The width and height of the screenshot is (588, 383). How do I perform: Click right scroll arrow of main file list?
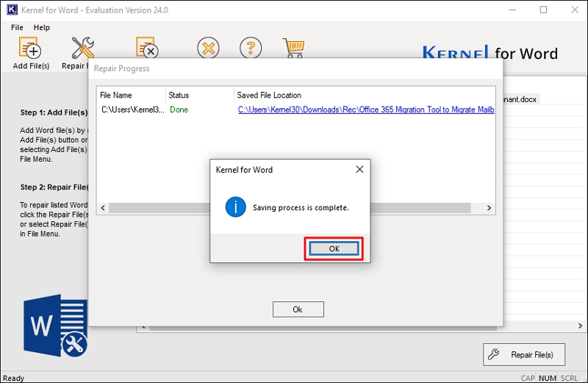click(x=581, y=326)
